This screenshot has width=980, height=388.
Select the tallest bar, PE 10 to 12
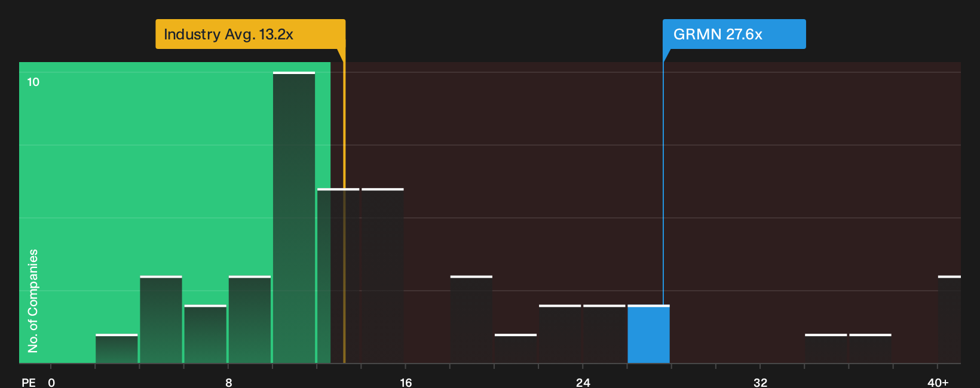click(294, 217)
